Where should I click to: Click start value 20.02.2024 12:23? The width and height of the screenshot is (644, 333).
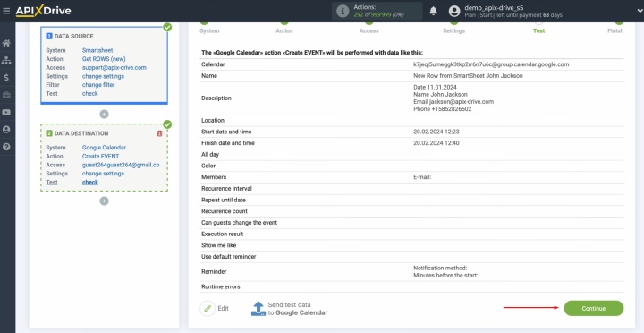point(436,132)
